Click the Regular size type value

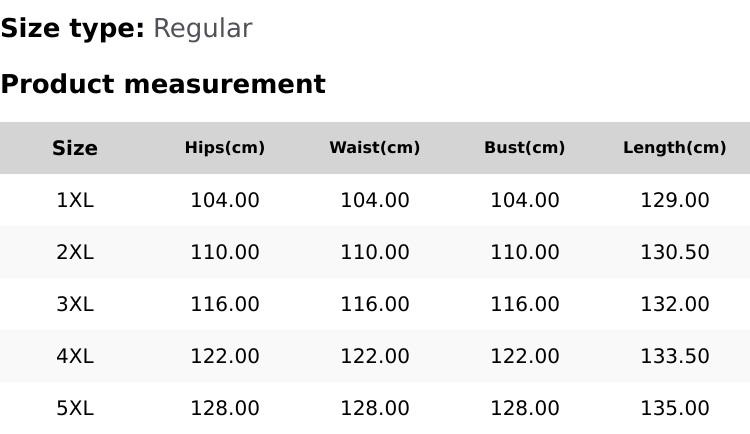(x=202, y=29)
